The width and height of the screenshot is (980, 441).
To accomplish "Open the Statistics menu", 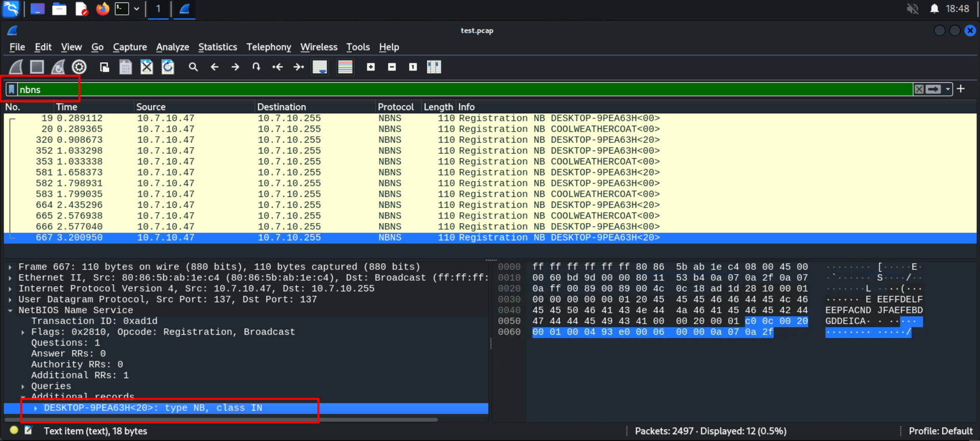I will [218, 47].
